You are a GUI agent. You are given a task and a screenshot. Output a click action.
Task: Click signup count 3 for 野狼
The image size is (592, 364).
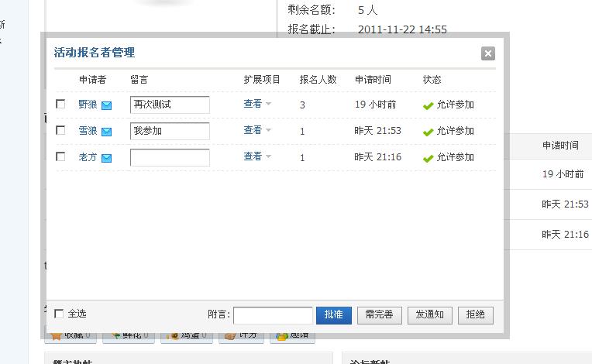tap(302, 105)
